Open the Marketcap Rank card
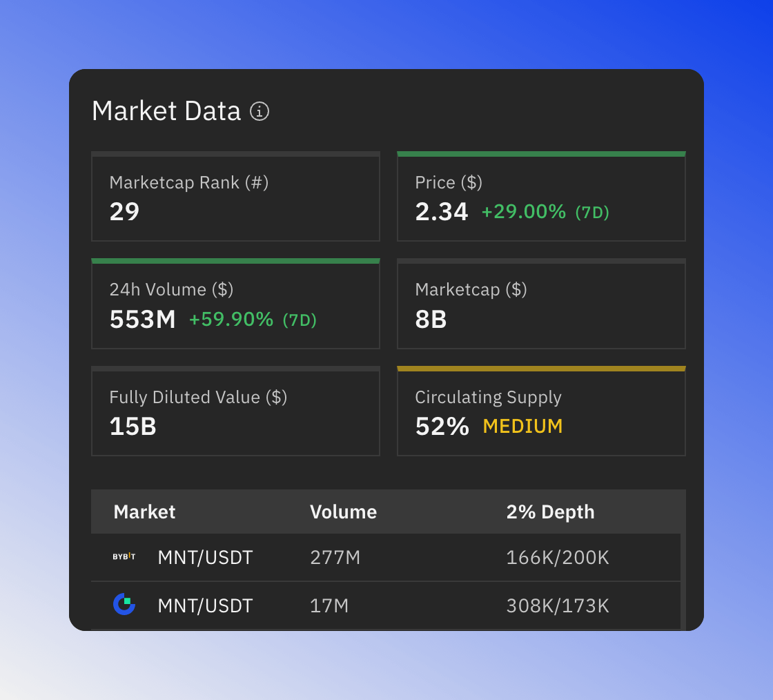773x700 pixels. tap(235, 197)
